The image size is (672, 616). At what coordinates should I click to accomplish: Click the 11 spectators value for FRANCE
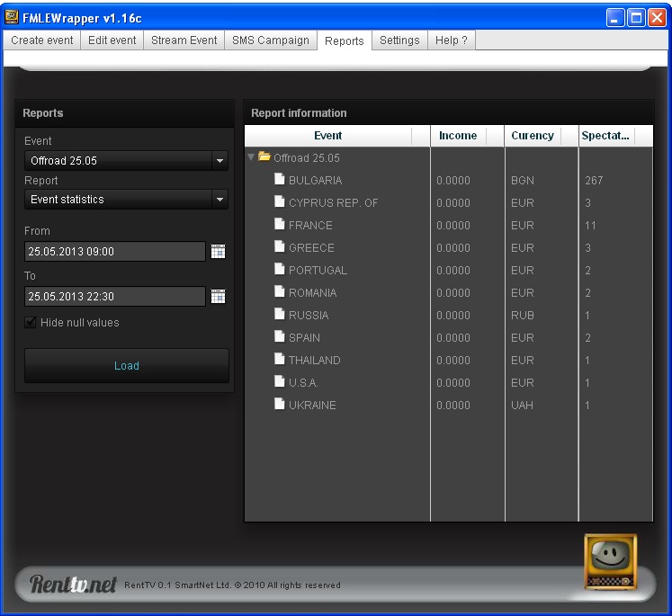pyautogui.click(x=590, y=226)
